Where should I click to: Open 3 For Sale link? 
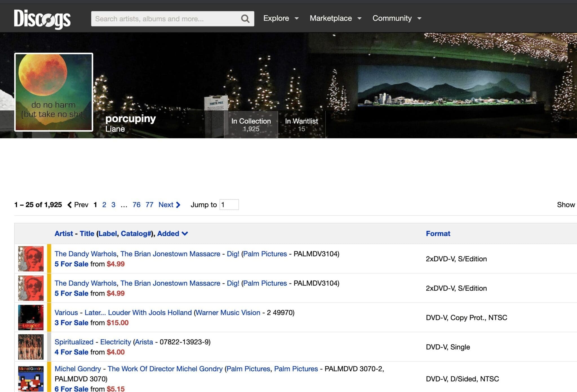[x=71, y=323]
